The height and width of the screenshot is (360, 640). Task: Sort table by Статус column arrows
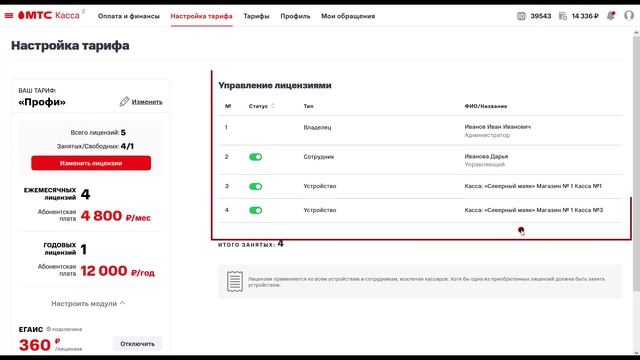(273, 106)
